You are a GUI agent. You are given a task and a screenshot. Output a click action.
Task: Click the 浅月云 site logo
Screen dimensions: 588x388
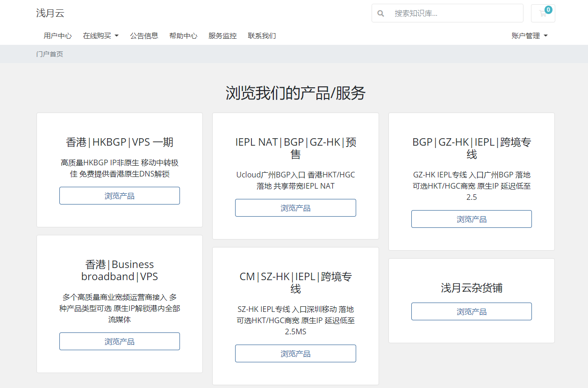(x=50, y=13)
